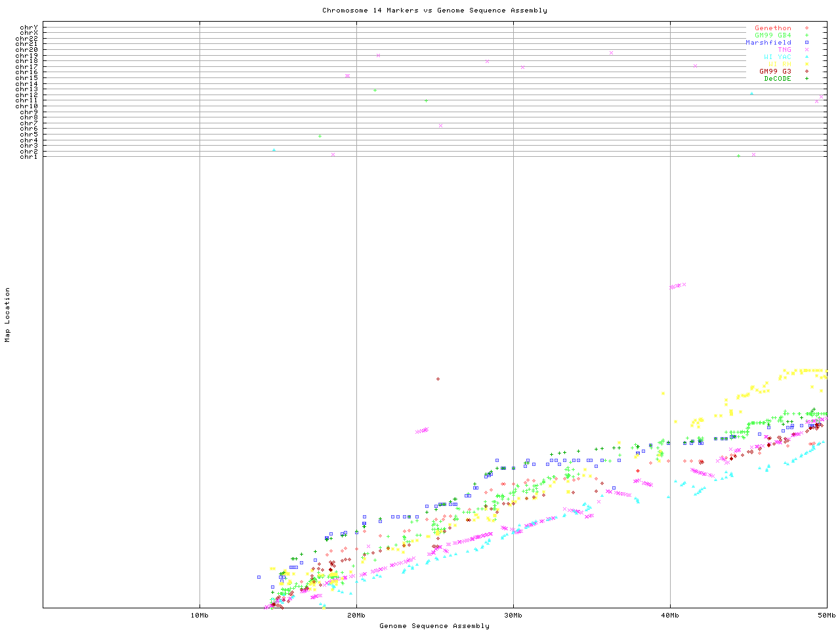Viewport: 840px width, 630px height.
Task: Click the WI RH yellow star legend symbol
Action: (x=807, y=64)
